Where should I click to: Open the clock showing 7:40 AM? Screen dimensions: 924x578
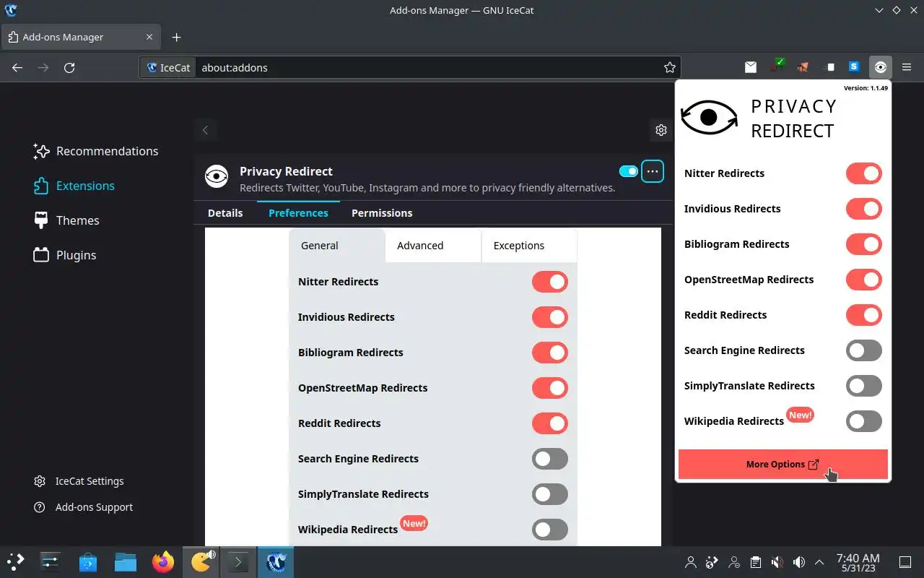point(858,562)
